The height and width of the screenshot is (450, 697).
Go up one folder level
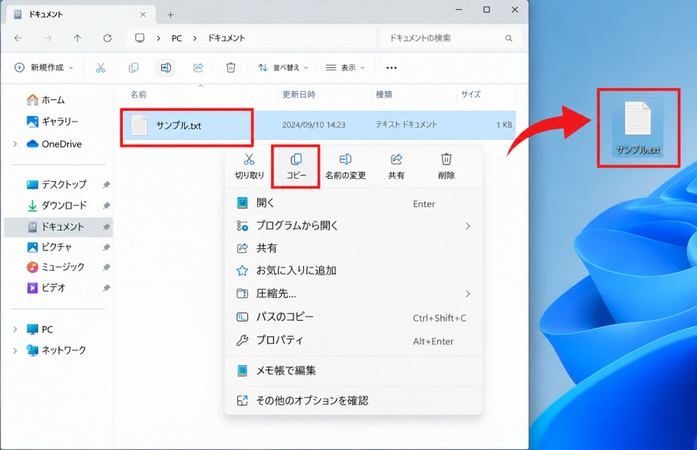[77, 38]
